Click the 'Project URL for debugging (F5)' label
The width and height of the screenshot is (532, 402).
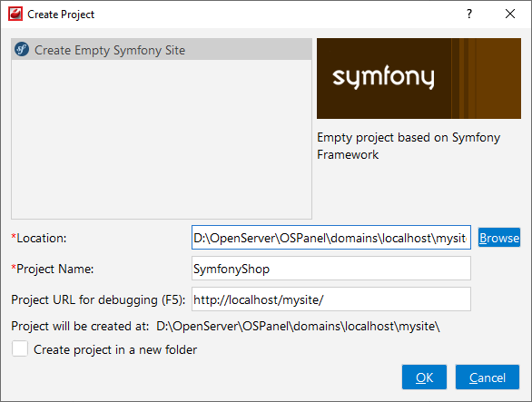(x=98, y=299)
